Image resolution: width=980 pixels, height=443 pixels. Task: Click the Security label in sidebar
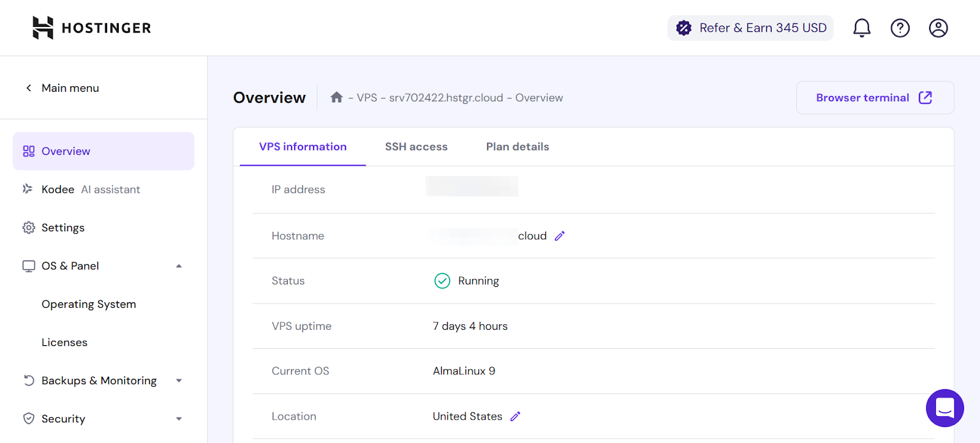click(x=63, y=419)
